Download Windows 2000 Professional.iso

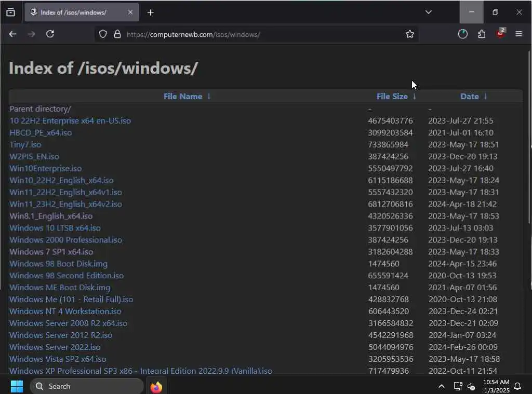pyautogui.click(x=66, y=240)
